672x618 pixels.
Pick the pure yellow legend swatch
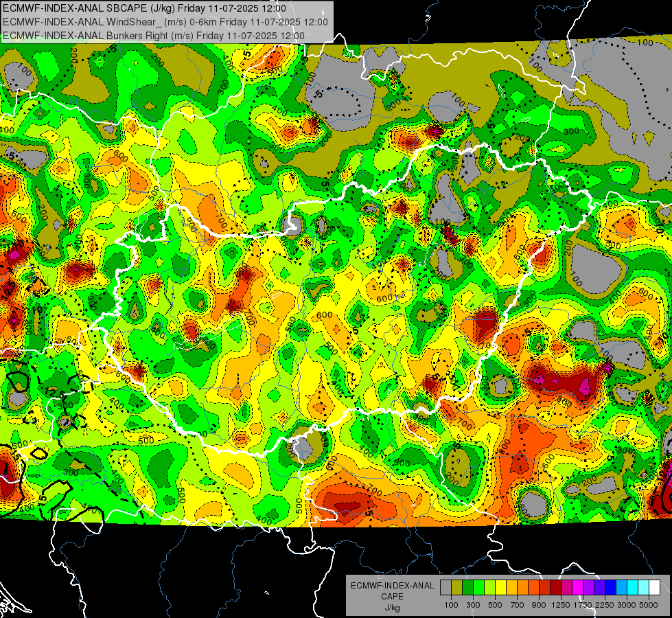point(501,588)
